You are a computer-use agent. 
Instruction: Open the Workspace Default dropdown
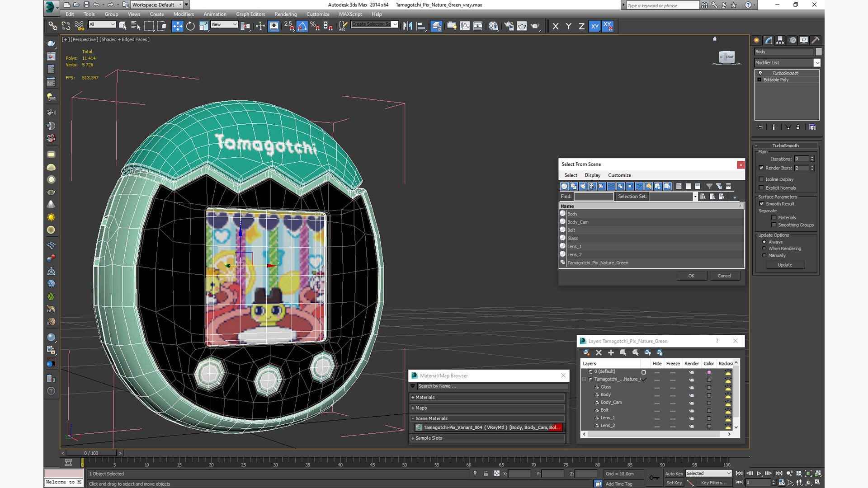pyautogui.click(x=157, y=5)
